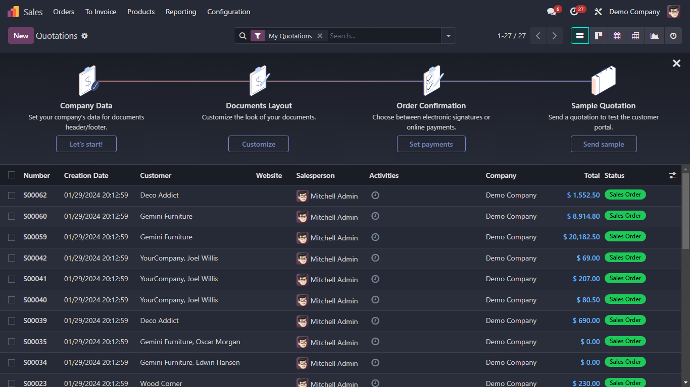Click the My Quotations filter funnel icon
The width and height of the screenshot is (690, 387).
[x=257, y=36]
